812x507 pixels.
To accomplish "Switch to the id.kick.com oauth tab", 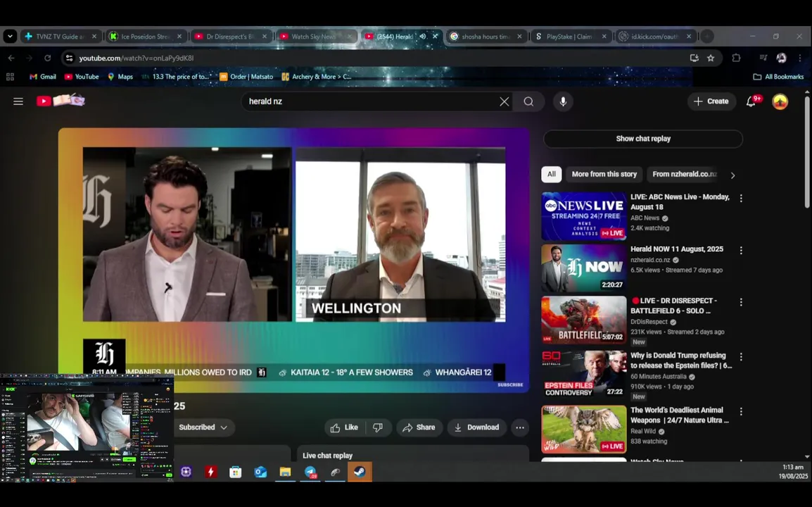I will 654,37.
